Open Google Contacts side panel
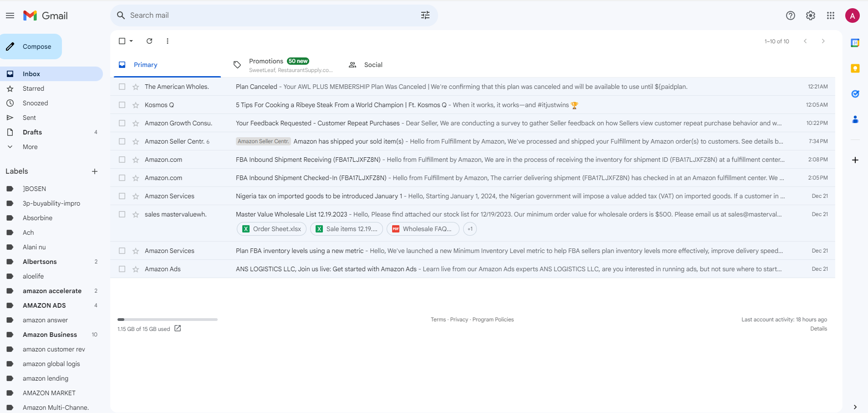 pos(855,119)
